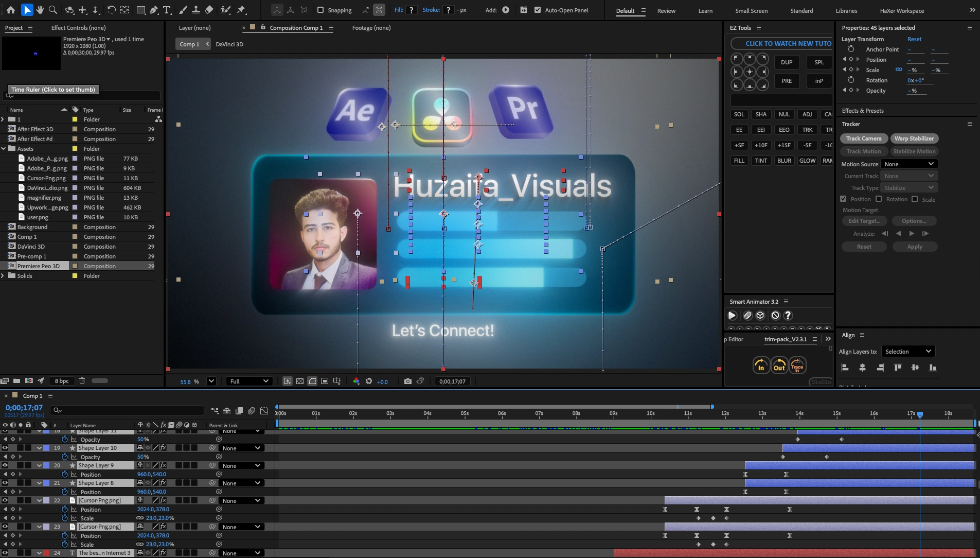Expand the Solids folder in the Project panel
Viewport: 980px width, 558px height.
coord(3,275)
